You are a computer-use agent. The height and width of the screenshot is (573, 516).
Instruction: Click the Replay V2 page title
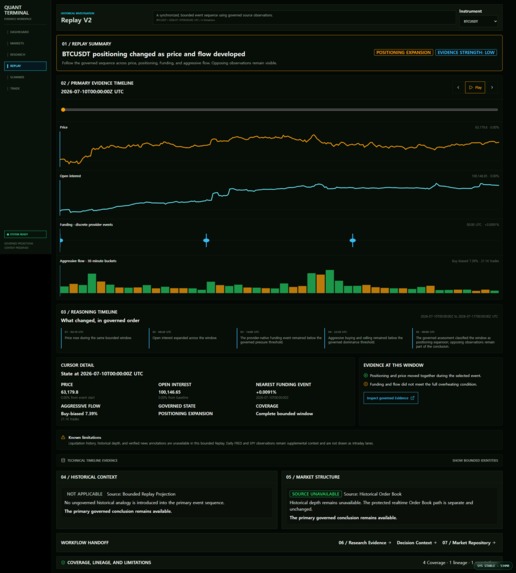tap(76, 20)
